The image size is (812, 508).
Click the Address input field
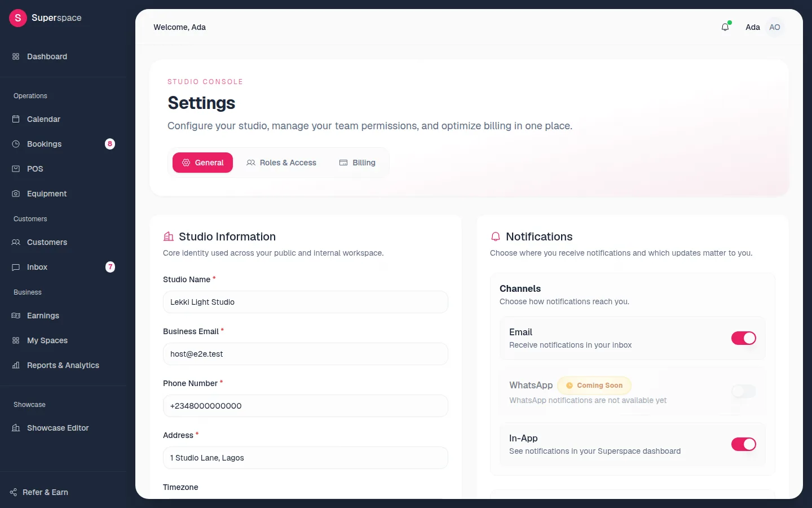pyautogui.click(x=306, y=458)
